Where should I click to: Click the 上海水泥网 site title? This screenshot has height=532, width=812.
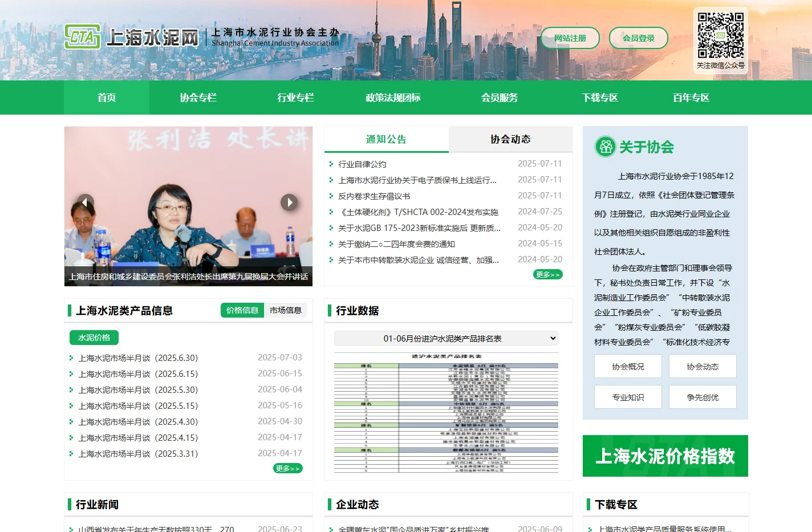[152, 38]
